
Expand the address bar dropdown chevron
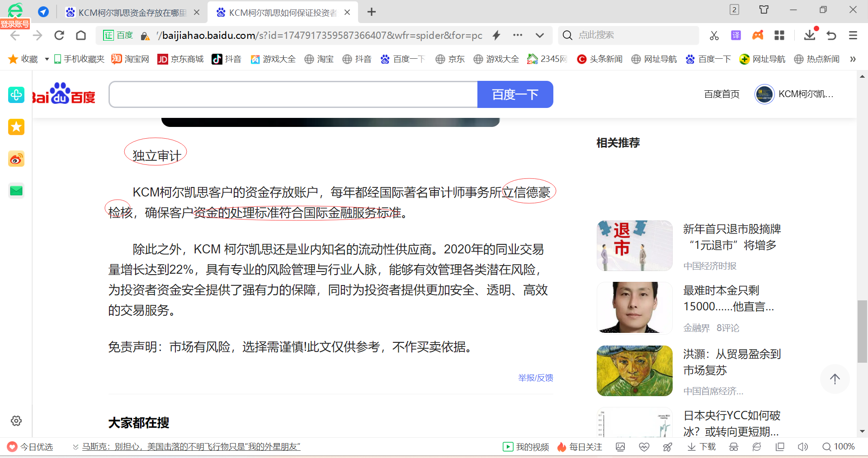[539, 35]
